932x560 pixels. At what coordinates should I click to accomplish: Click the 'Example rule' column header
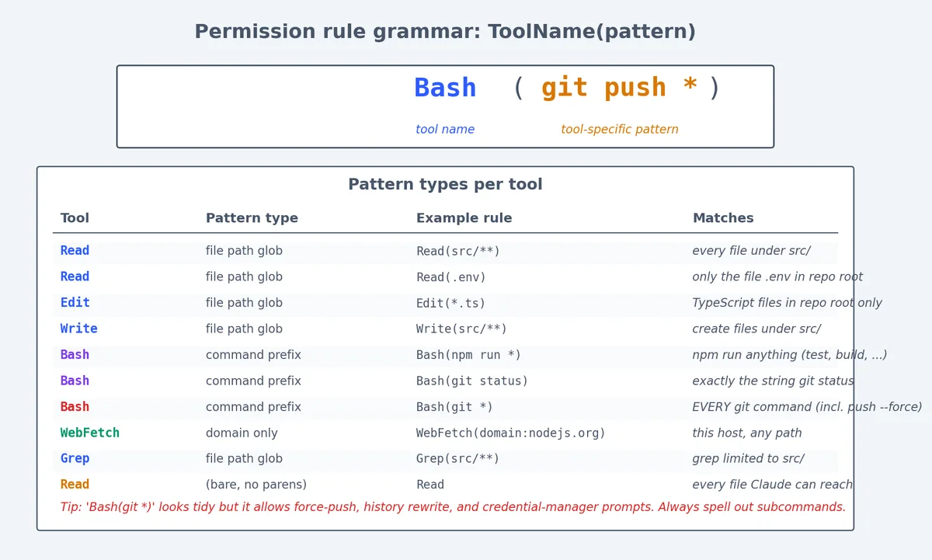coord(464,218)
